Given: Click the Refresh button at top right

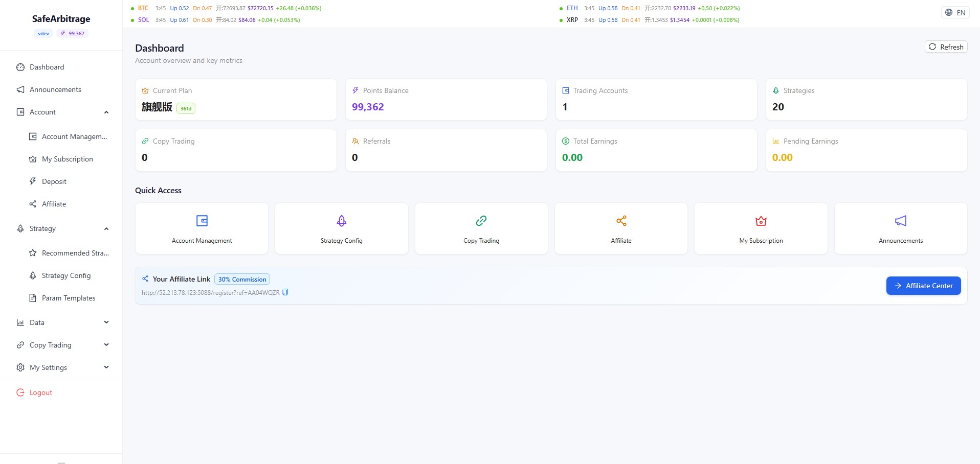Looking at the screenshot, I should coord(945,46).
